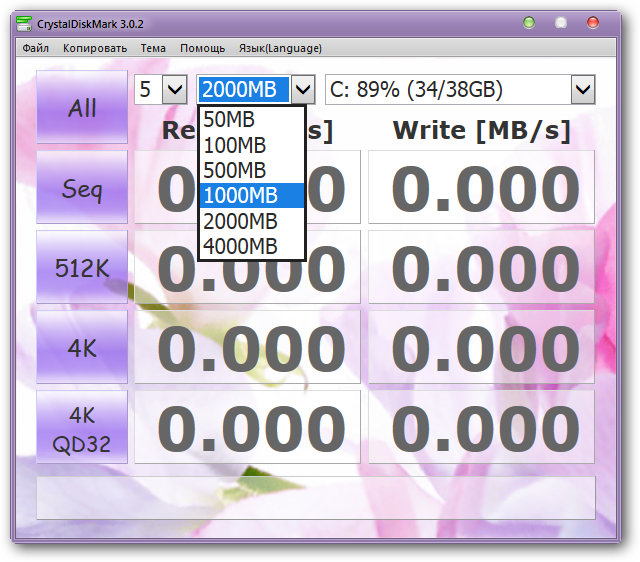
Task: Open the Копировать menu
Action: point(95,48)
